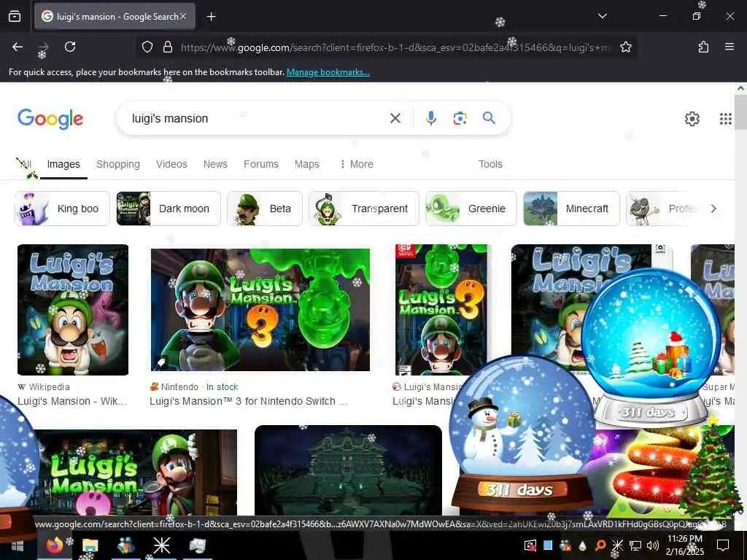Screen dimensions: 747x560
Task: Open the Nintendo Luigi's Mansion 3 banner image
Action: coord(260,309)
